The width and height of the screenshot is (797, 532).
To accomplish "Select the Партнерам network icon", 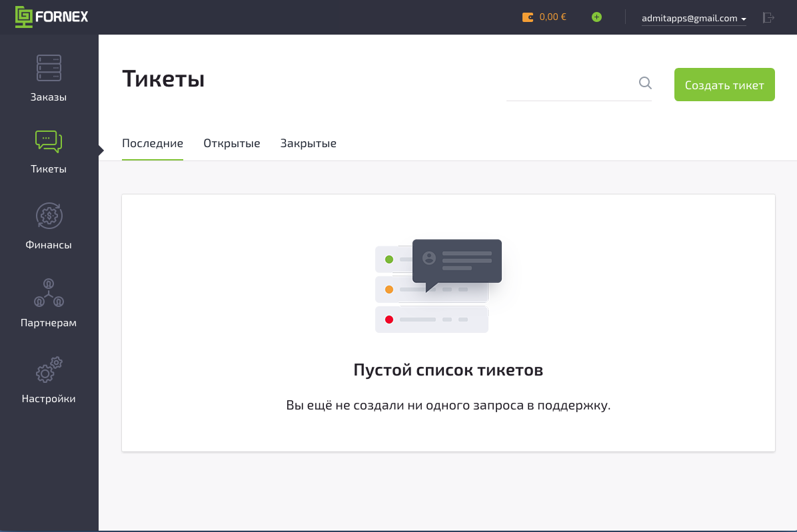I will coord(47,293).
